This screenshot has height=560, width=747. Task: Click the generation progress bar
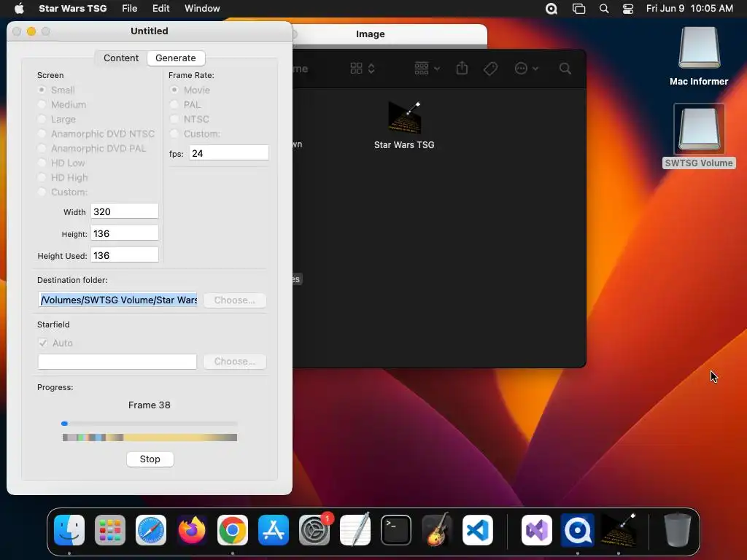[x=150, y=424]
